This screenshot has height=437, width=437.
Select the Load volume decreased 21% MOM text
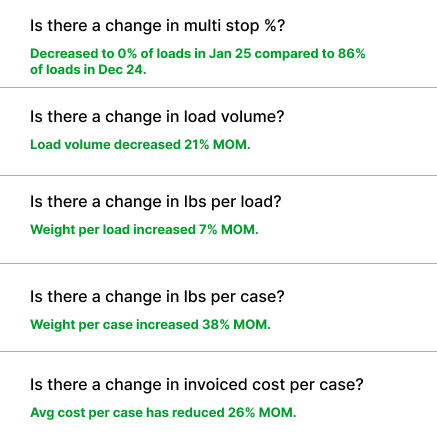(x=140, y=145)
